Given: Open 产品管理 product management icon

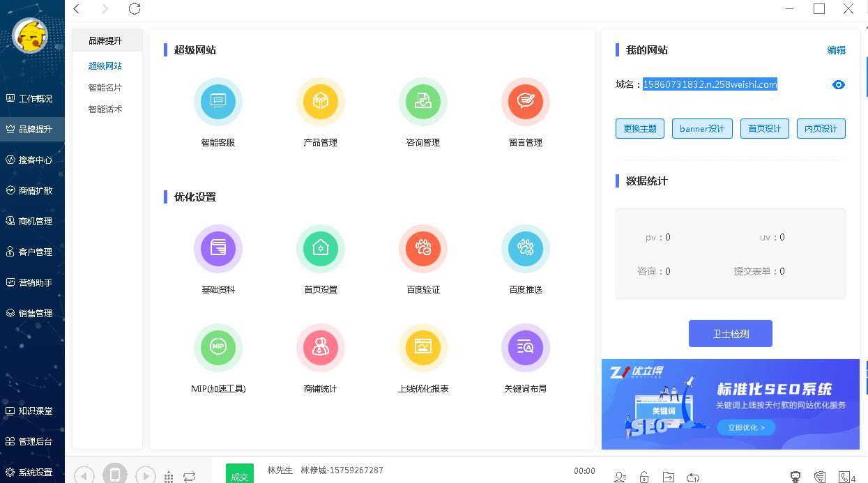Looking at the screenshot, I should (x=321, y=102).
